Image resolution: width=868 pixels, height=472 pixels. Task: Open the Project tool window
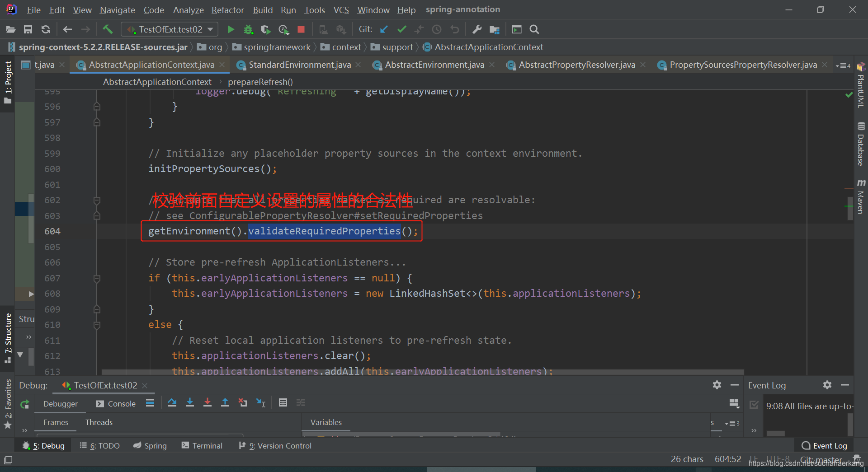point(8,83)
